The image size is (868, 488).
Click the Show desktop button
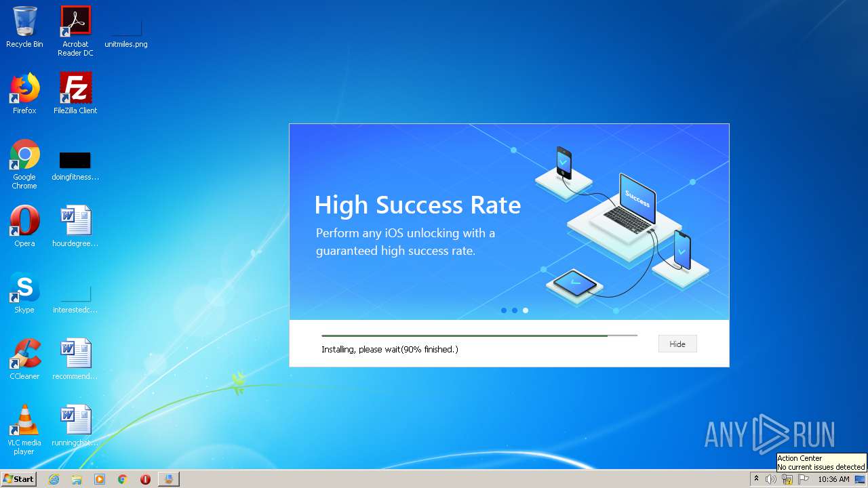[x=861, y=479]
